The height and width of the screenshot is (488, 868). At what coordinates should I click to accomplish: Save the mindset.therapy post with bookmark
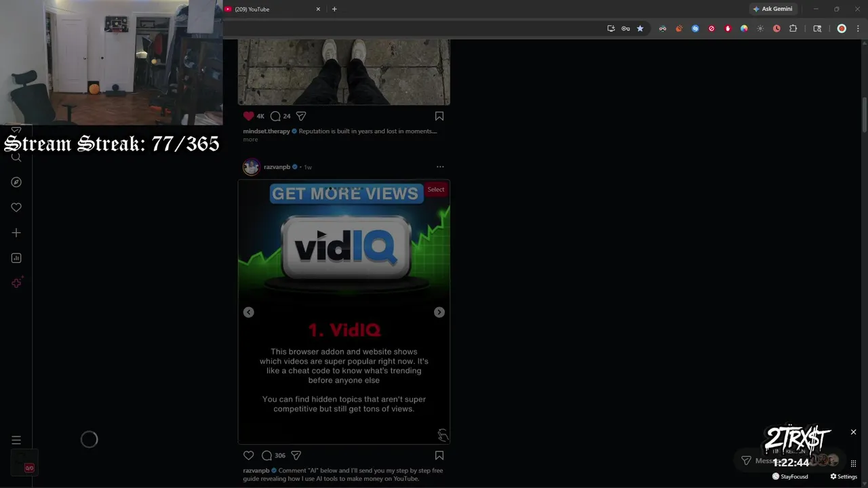click(439, 116)
